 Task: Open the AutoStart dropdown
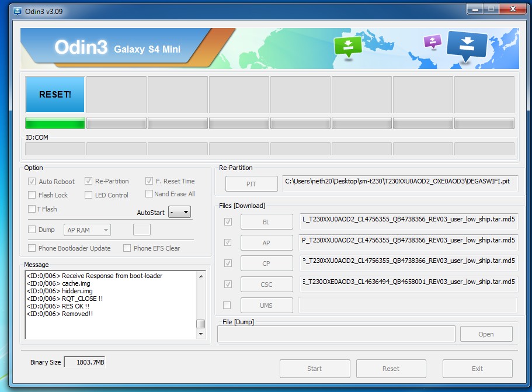click(x=179, y=212)
